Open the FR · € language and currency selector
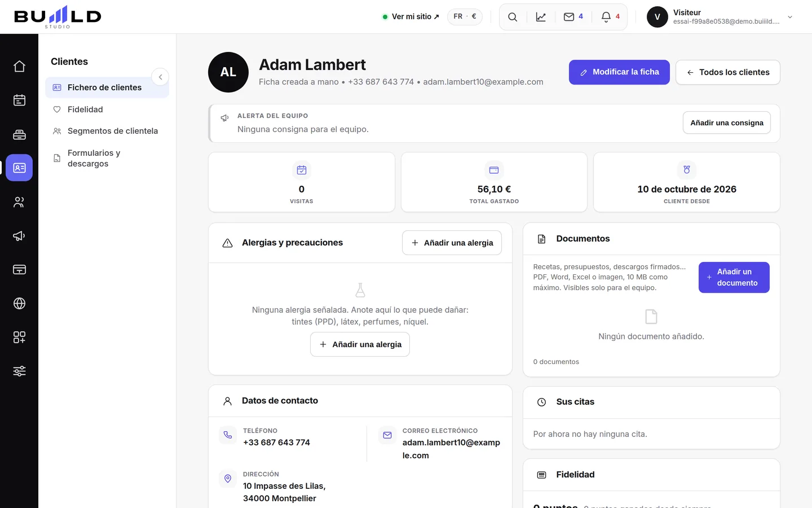The width and height of the screenshot is (812, 508). click(x=465, y=16)
